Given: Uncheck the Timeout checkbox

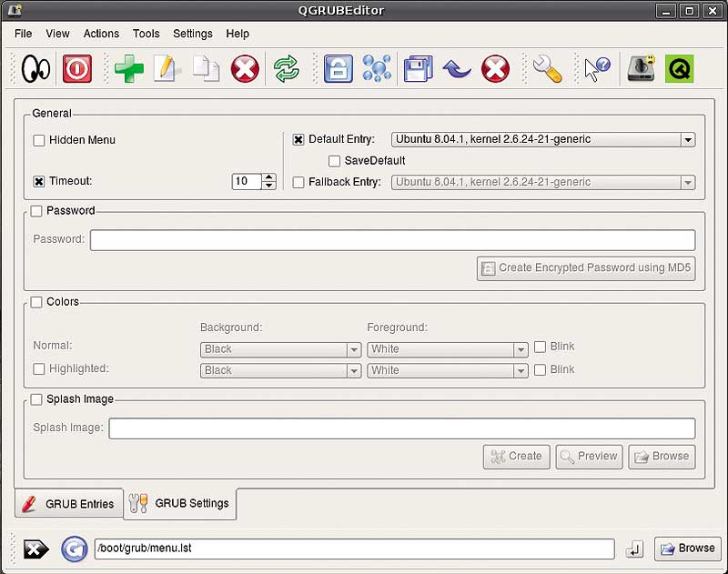Looking at the screenshot, I should [39, 181].
